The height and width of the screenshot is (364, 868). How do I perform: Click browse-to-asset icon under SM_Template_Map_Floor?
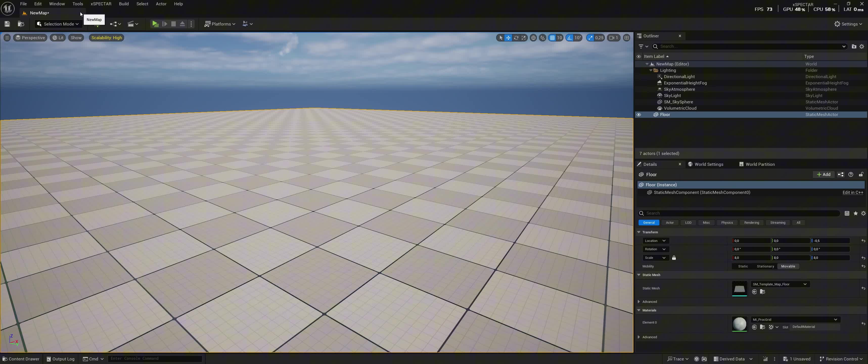(763, 292)
